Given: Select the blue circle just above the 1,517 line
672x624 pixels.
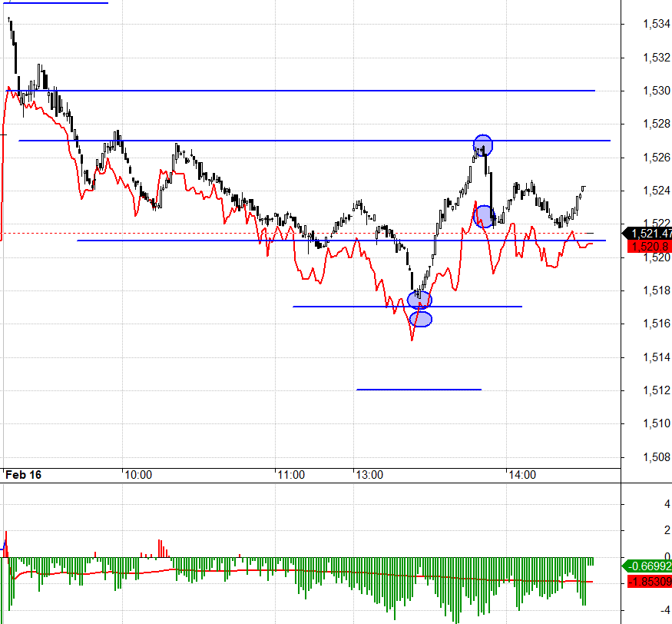Looking at the screenshot, I should coord(419,299).
